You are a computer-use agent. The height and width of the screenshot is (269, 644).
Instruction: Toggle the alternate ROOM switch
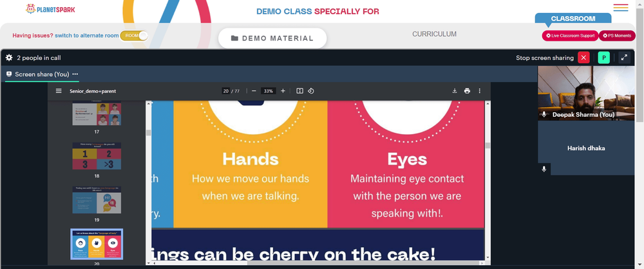(133, 35)
